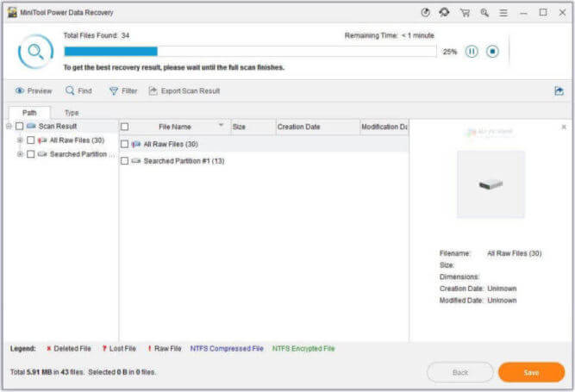The image size is (575, 392).
Task: Switch to the Type tab
Action: click(x=72, y=113)
